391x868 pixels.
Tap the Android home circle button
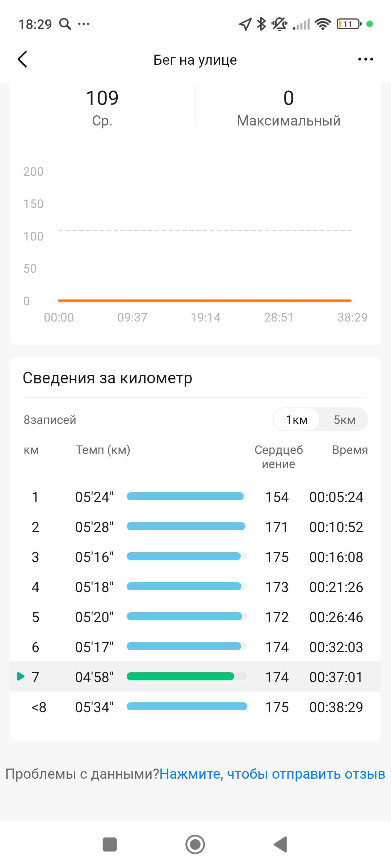pyautogui.click(x=195, y=844)
